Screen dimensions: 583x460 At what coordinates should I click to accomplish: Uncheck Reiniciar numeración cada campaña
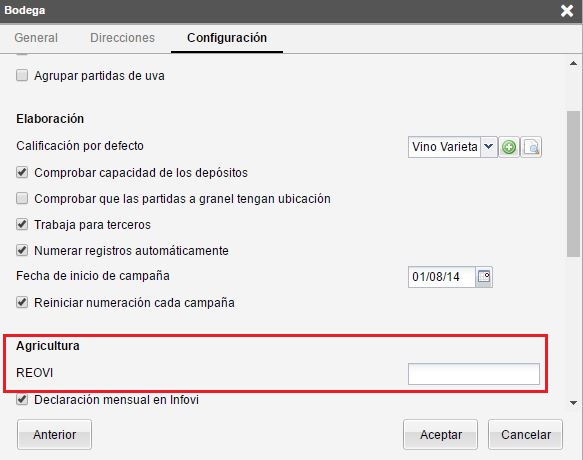click(x=22, y=302)
